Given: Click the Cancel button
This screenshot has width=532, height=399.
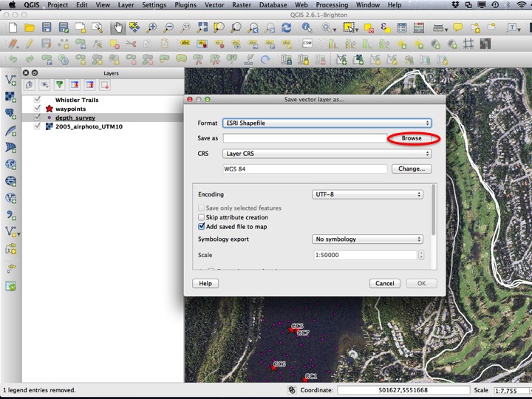Looking at the screenshot, I should (385, 283).
